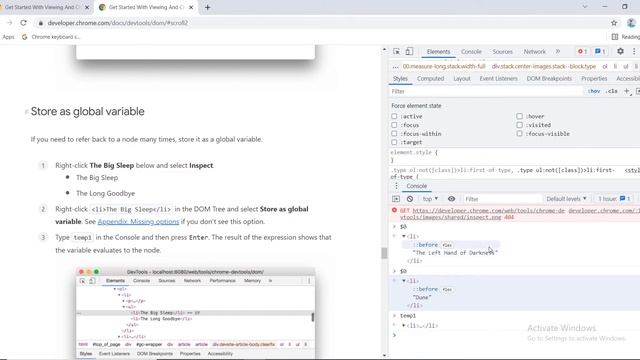Screen dimensions: 640x360
Task: Open the Default levels dropdown
Action: (566, 199)
